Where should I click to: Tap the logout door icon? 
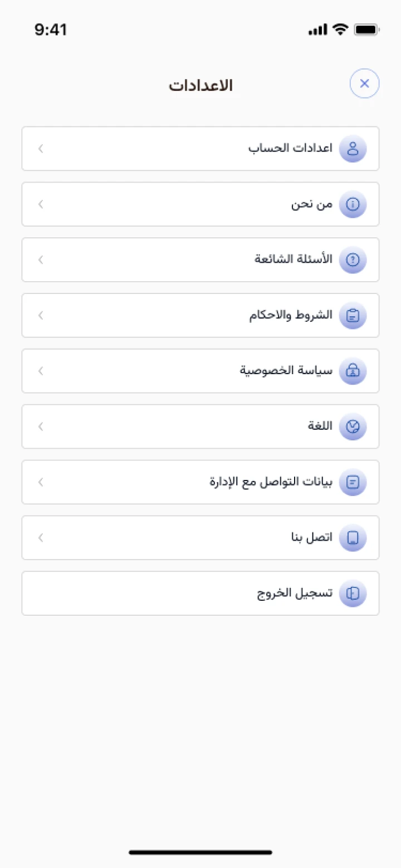(353, 594)
